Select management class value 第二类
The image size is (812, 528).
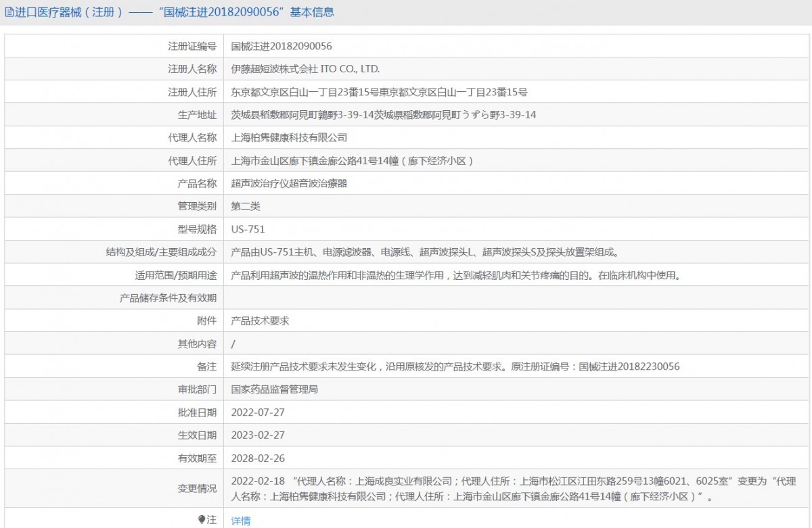(x=246, y=206)
